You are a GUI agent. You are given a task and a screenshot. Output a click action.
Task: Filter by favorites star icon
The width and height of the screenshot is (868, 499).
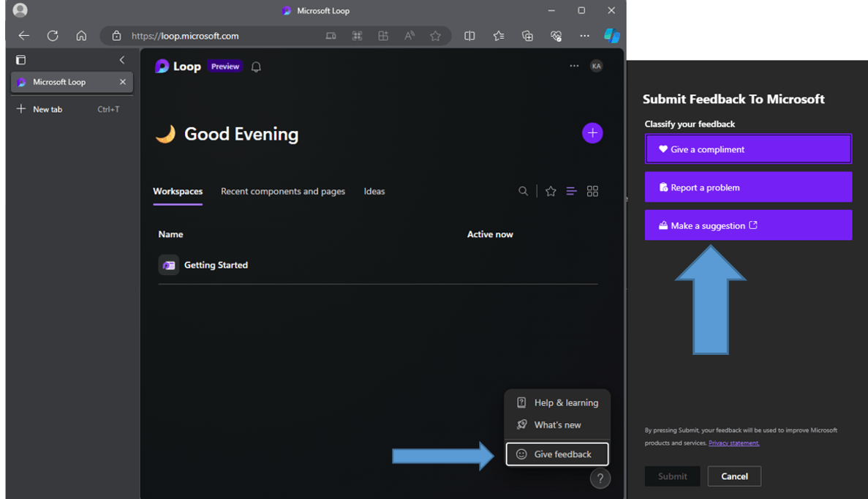coord(551,191)
